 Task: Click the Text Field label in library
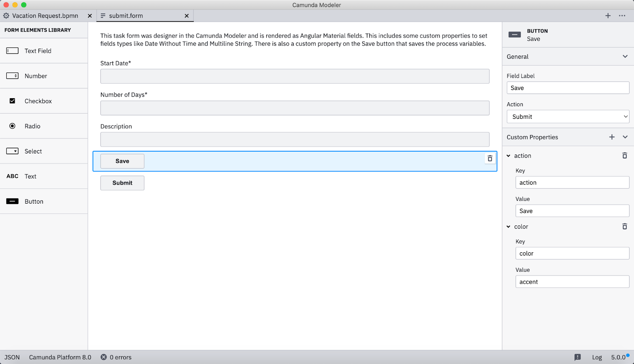pos(38,51)
